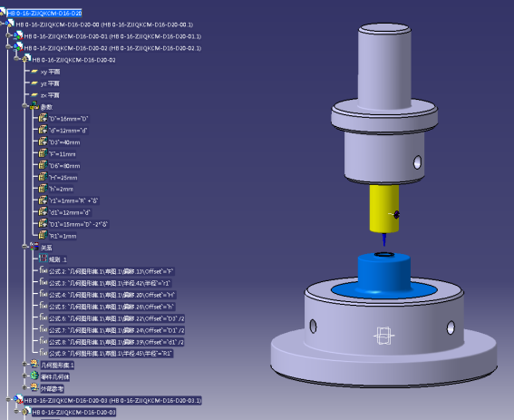Expand the 零件几何体 node
This screenshot has width=514, height=420.
pyautogui.click(x=24, y=376)
